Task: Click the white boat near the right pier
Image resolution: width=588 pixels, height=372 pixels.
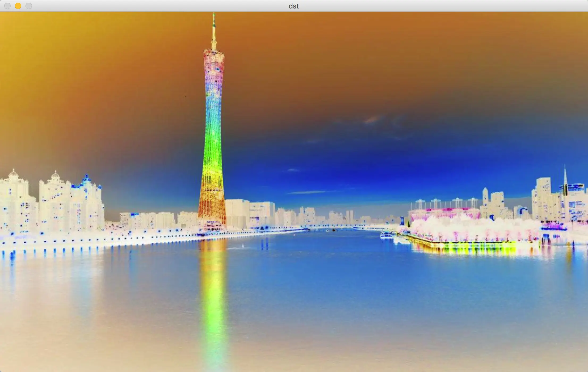Action: [386, 235]
